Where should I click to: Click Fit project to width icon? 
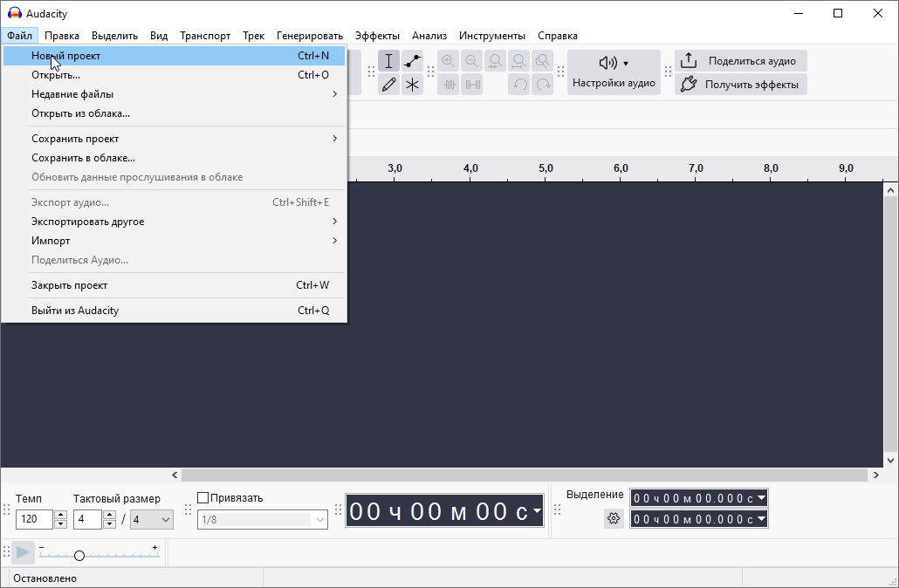click(518, 61)
